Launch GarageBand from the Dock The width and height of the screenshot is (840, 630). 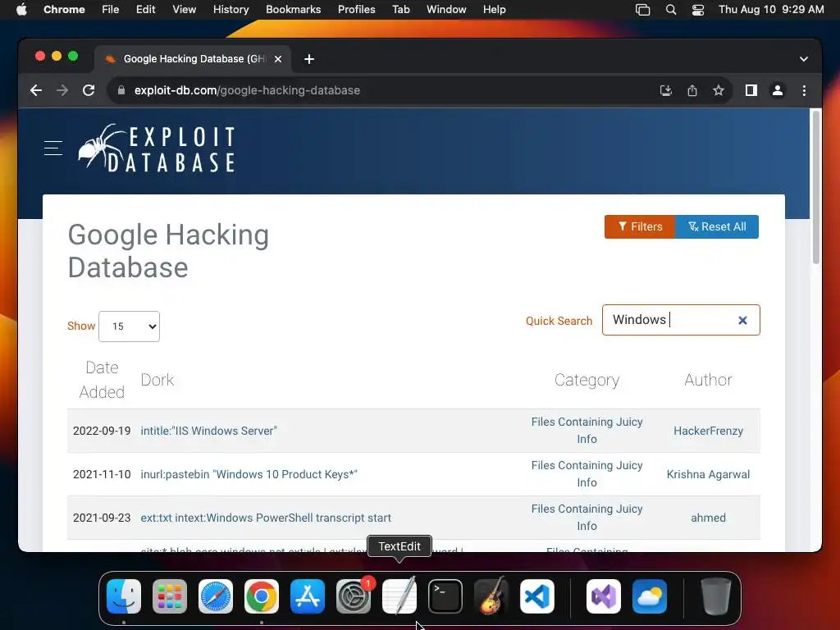click(491, 596)
